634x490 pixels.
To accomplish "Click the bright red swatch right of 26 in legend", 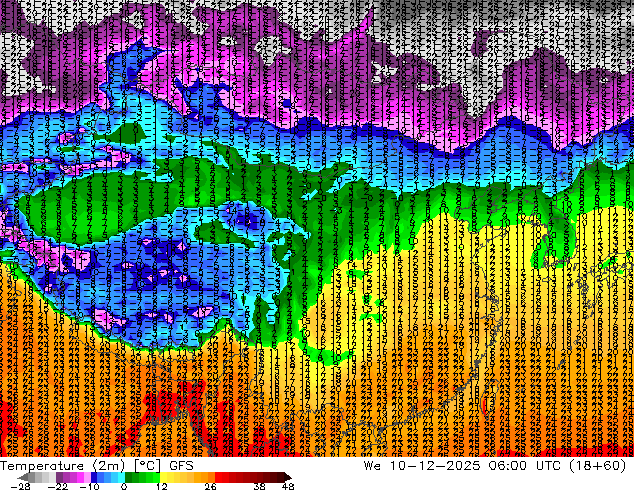I will [218, 477].
